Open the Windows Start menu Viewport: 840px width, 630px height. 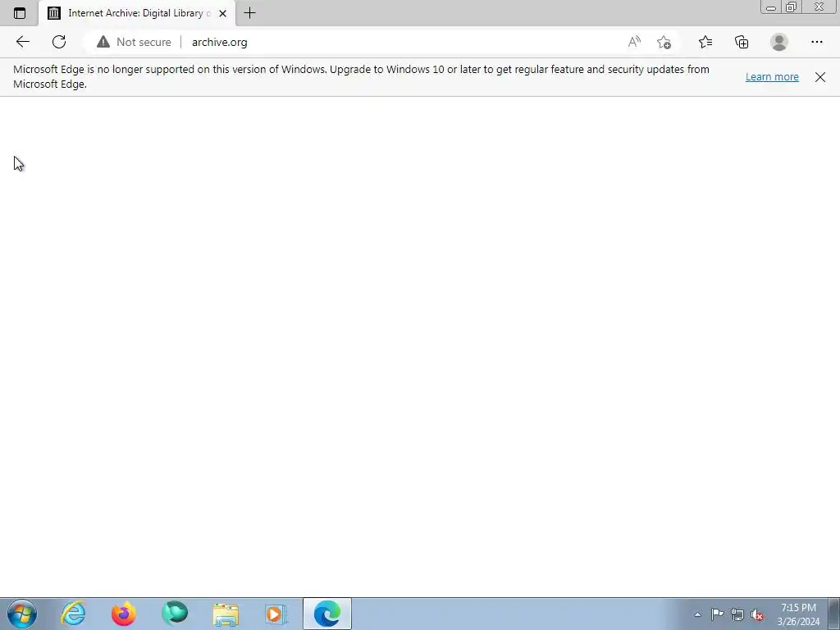tap(22, 614)
